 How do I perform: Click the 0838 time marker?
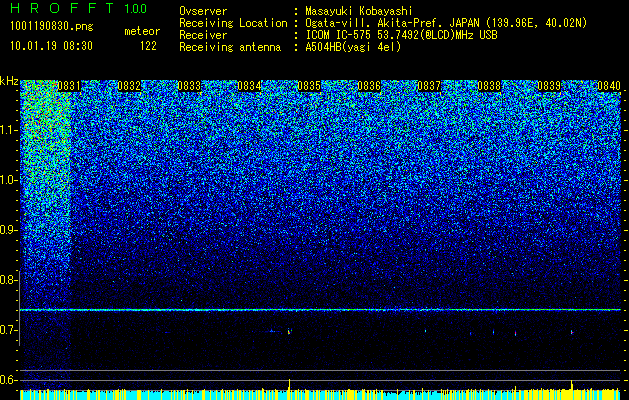(x=489, y=86)
